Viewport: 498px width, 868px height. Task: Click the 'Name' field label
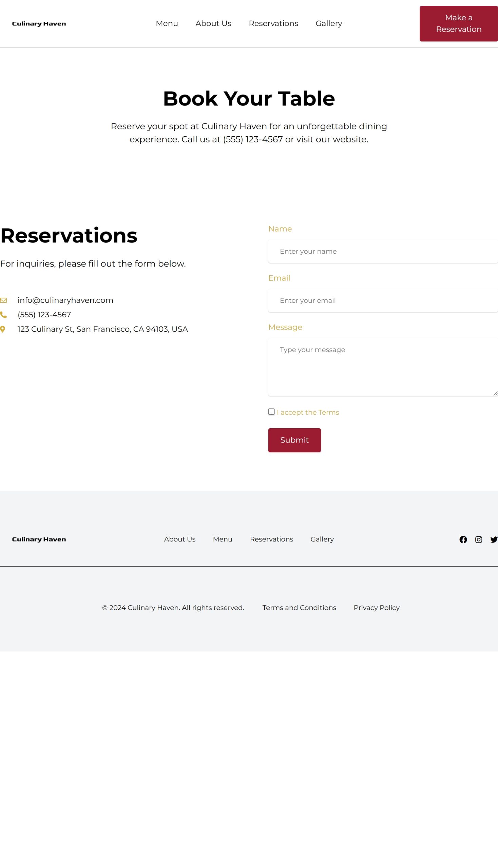[280, 229]
